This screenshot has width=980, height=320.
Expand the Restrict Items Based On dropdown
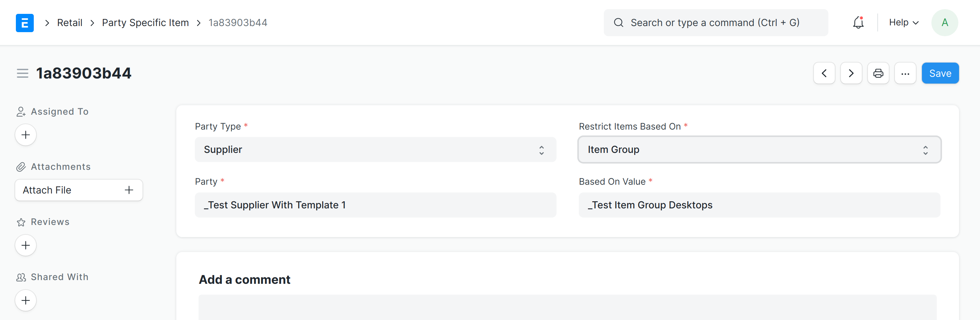pyautogui.click(x=759, y=150)
